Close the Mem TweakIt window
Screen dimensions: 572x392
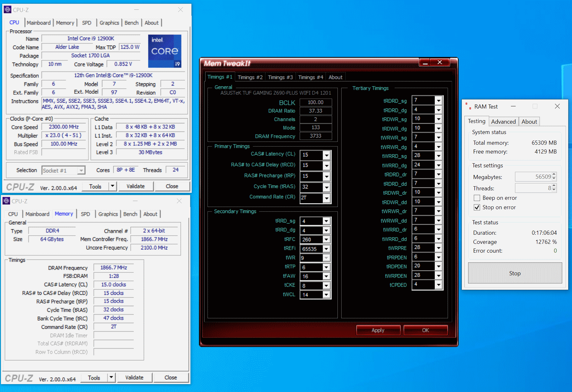[440, 63]
